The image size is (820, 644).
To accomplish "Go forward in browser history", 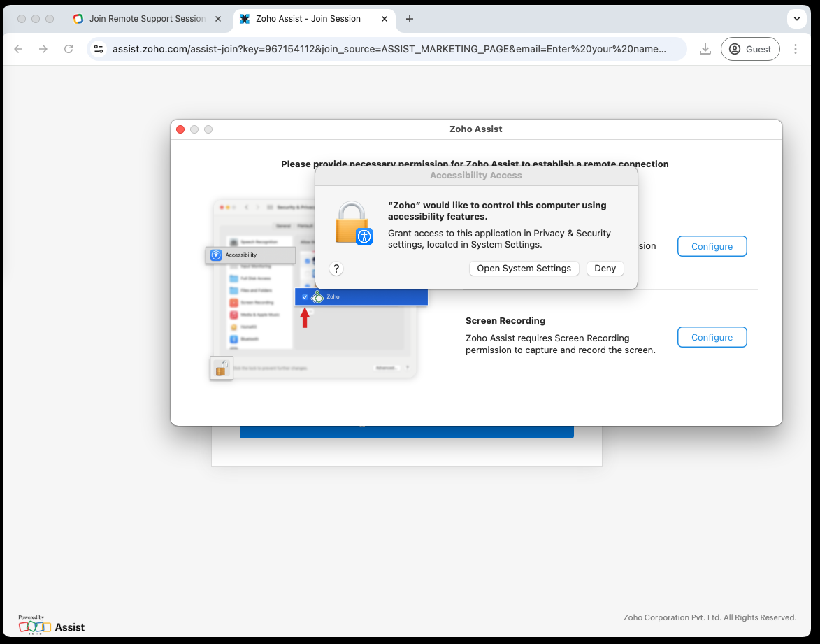I will (x=43, y=49).
